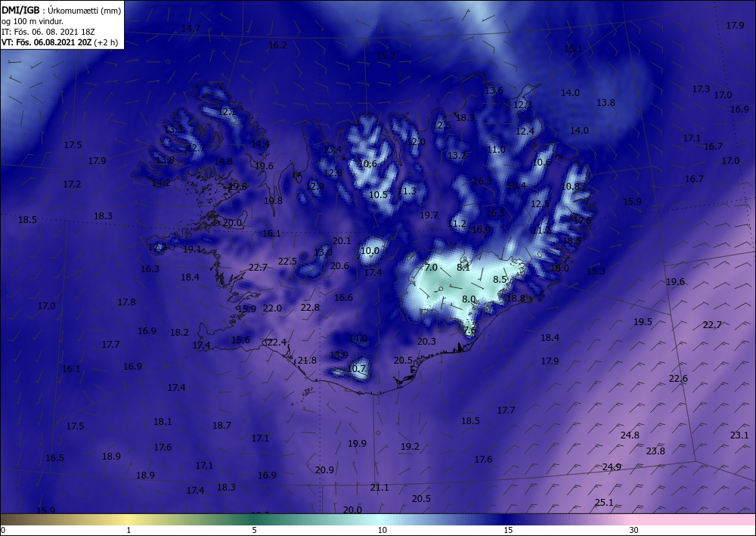Click the map value 7.6
The height and width of the screenshot is (536, 756).
click(x=469, y=330)
